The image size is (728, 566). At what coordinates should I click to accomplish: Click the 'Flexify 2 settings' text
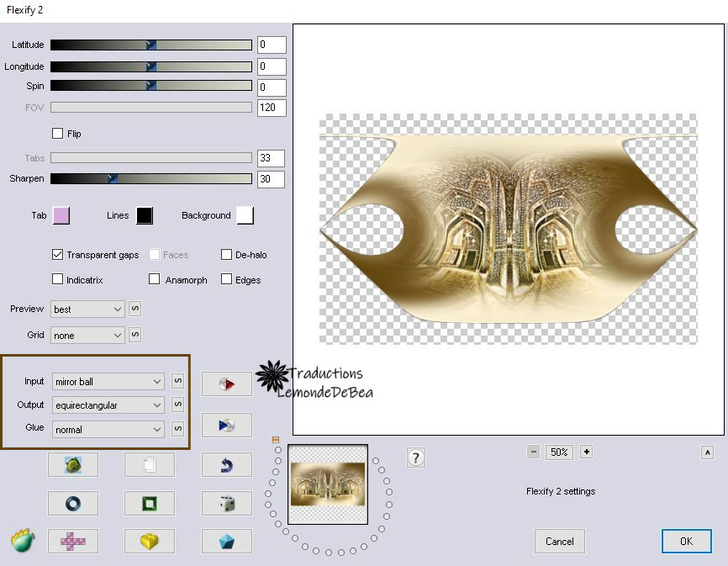561,491
